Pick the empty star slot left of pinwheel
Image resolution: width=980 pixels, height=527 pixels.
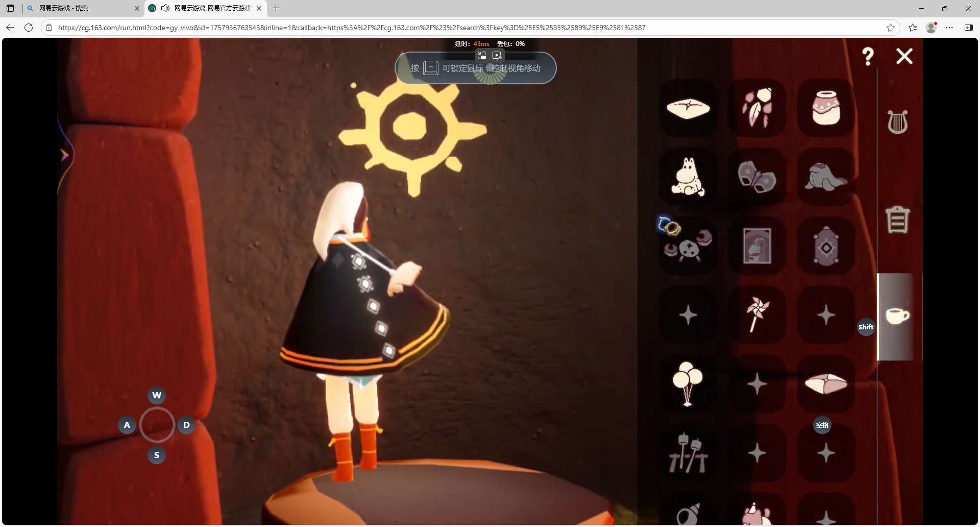[x=688, y=315]
